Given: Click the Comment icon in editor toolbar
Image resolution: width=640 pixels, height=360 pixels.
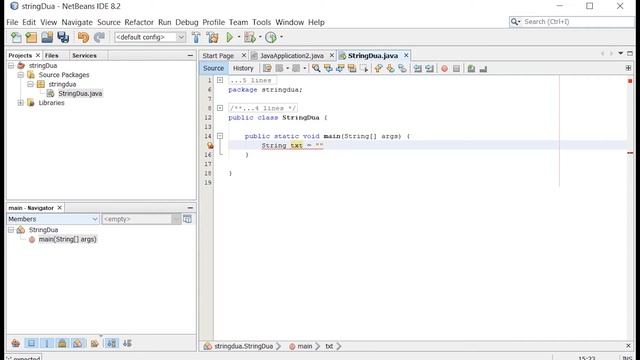Looking at the screenshot, I should coord(471,69).
